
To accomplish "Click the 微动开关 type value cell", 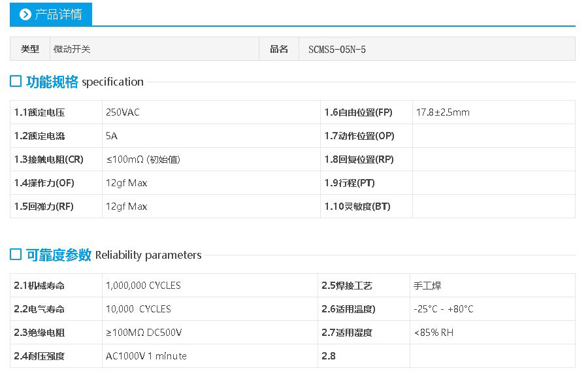I will coord(72,49).
